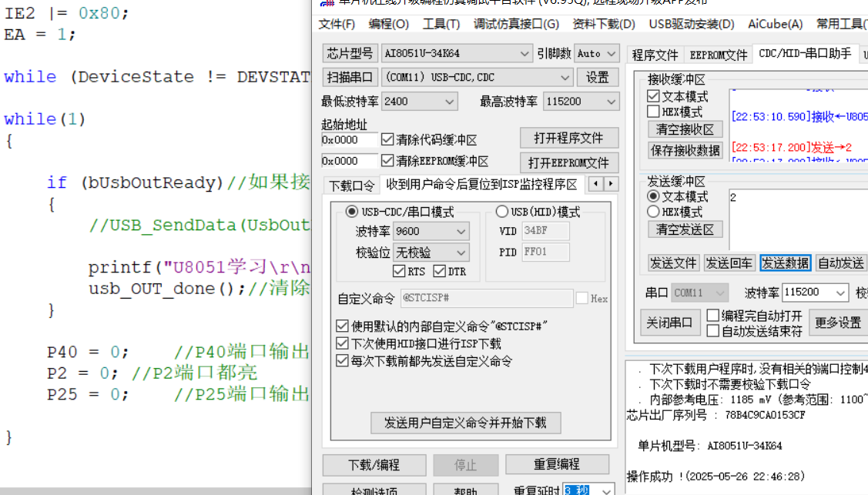
Task: Click the 清空接收区 button
Action: 685,129
